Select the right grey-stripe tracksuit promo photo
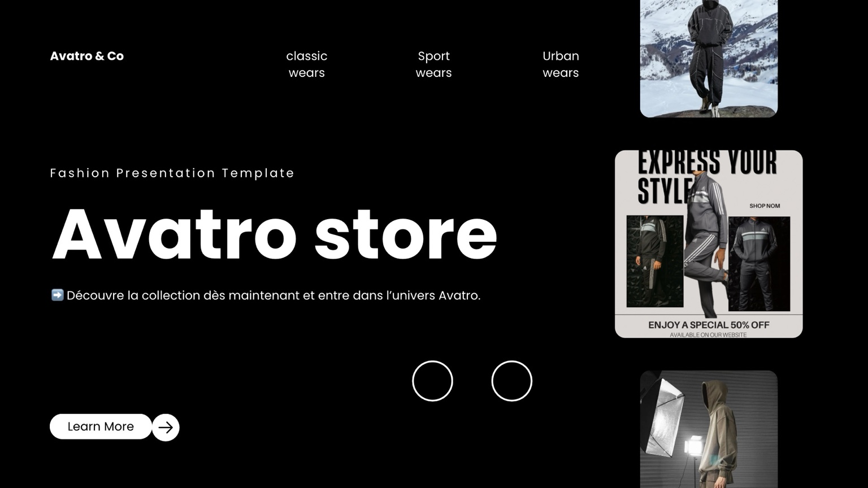The height and width of the screenshot is (488, 868). [759, 264]
